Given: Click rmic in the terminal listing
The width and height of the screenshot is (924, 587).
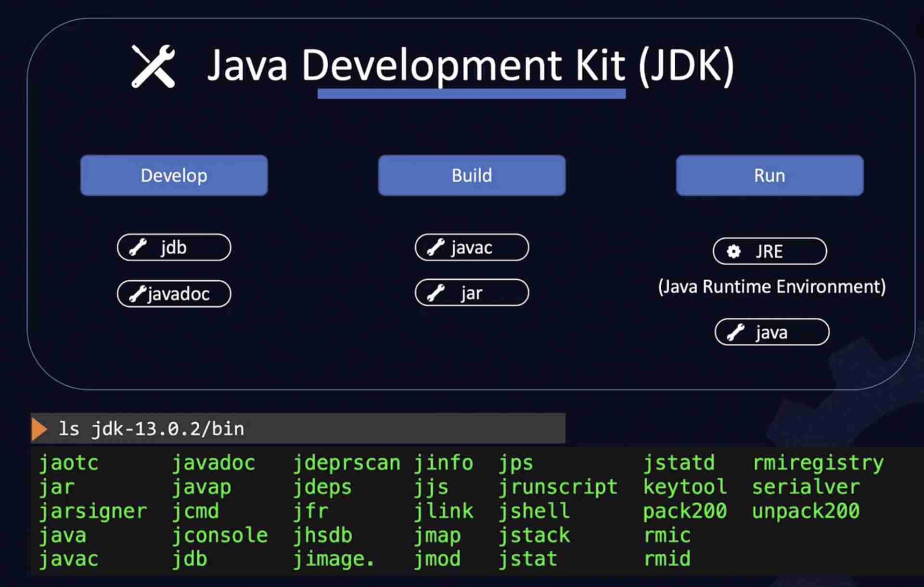Looking at the screenshot, I should [667, 535].
